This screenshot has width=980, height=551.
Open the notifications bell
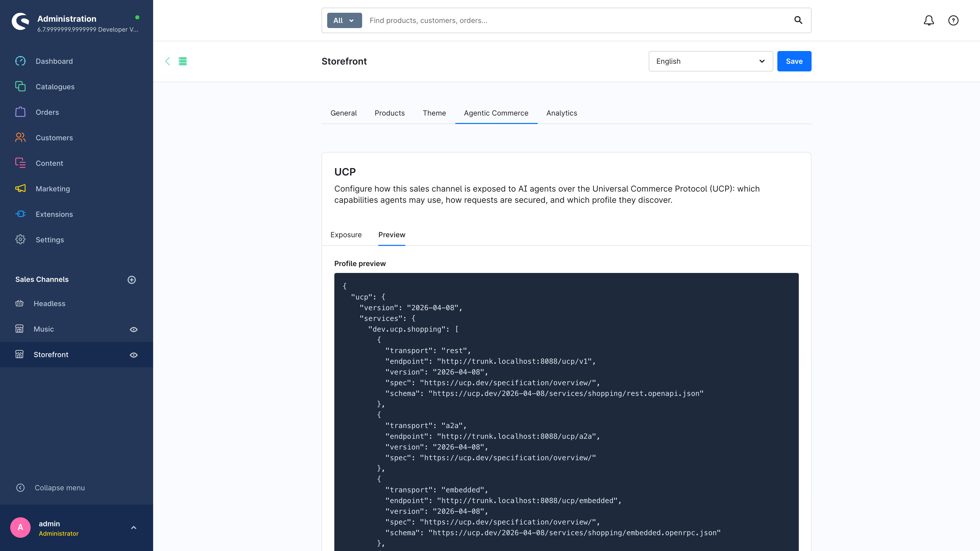929,20
